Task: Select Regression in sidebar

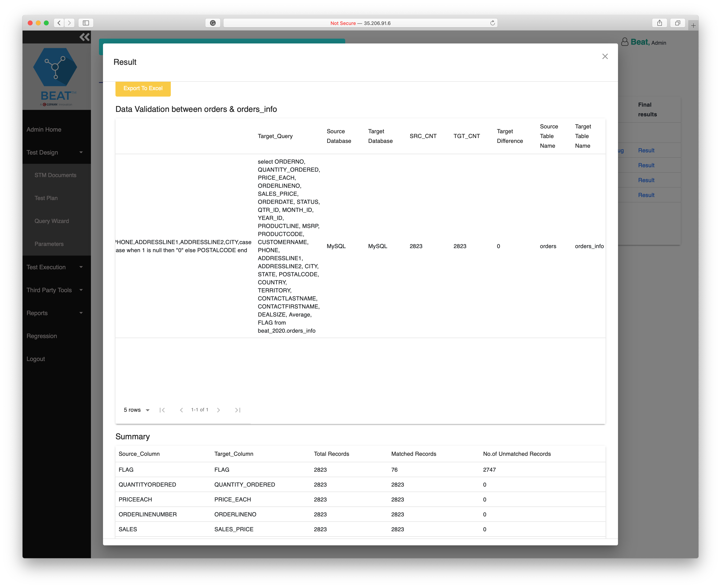Action: tap(42, 336)
